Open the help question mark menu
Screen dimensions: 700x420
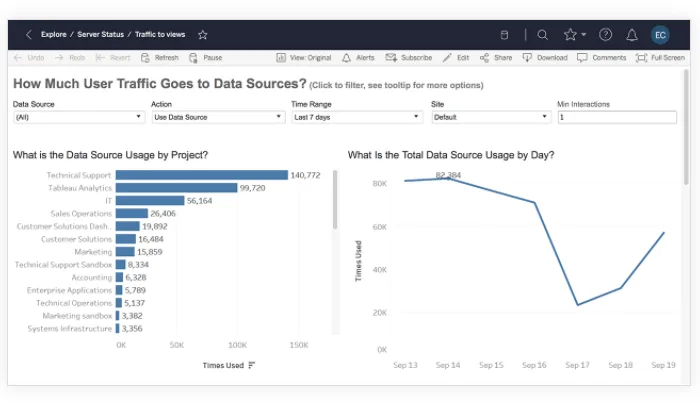[605, 35]
